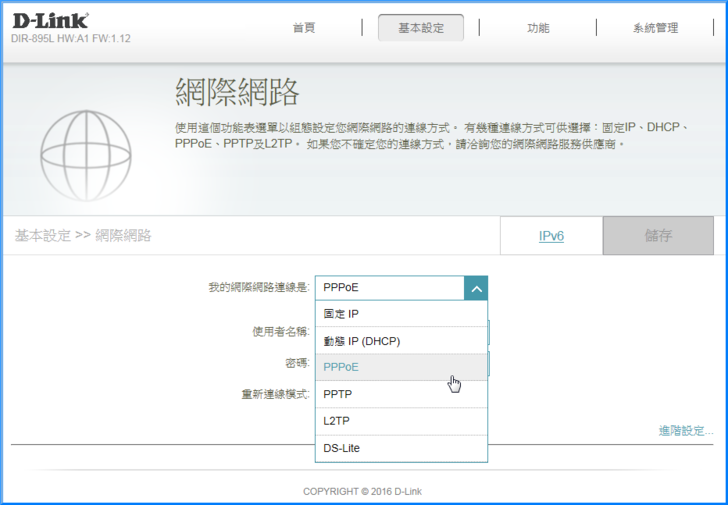Go to the 系統管理 tab
This screenshot has width=728, height=505.
655,28
